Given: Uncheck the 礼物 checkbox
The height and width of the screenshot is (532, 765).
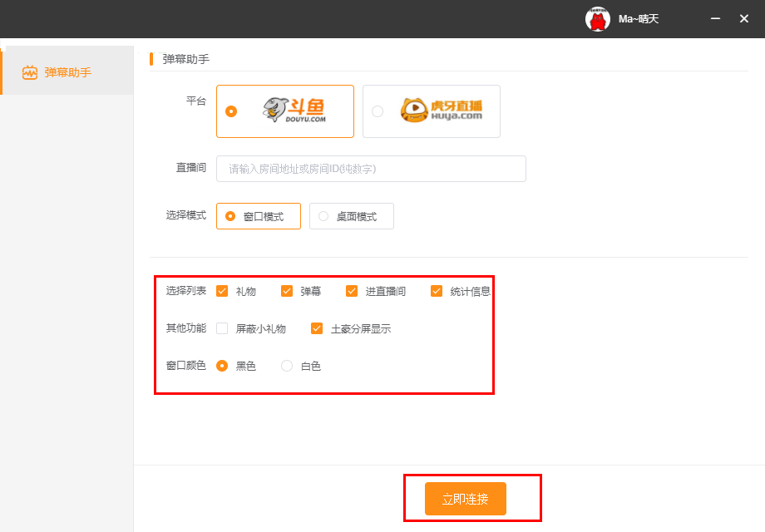Looking at the screenshot, I should [222, 291].
